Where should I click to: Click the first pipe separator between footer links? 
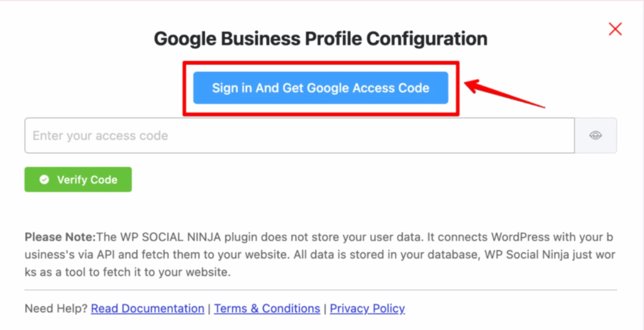209,309
